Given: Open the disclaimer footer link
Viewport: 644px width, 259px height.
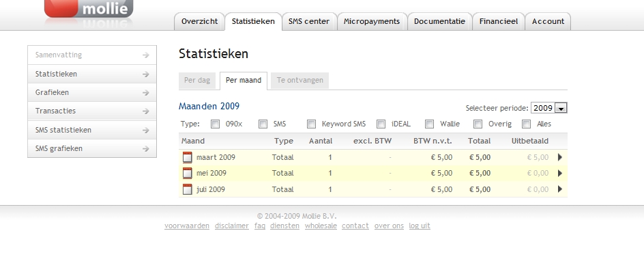Looking at the screenshot, I should [x=232, y=226].
